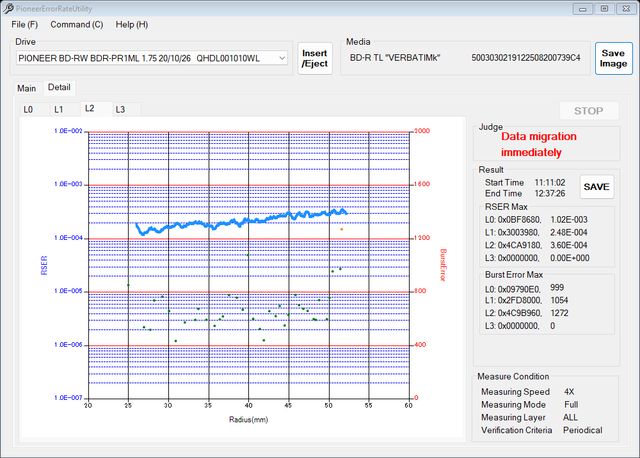Click the Insert/Eject button
Viewport: 640px width, 458px height.
coord(315,58)
